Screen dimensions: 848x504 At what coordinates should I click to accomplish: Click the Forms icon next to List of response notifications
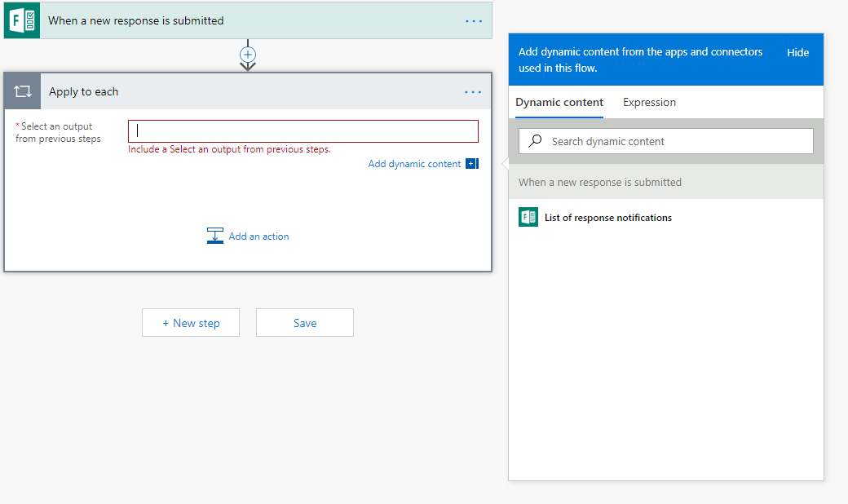(x=528, y=218)
